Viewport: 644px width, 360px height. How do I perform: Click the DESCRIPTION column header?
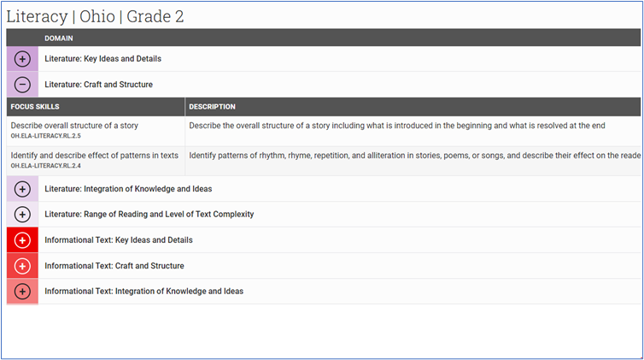pyautogui.click(x=212, y=107)
